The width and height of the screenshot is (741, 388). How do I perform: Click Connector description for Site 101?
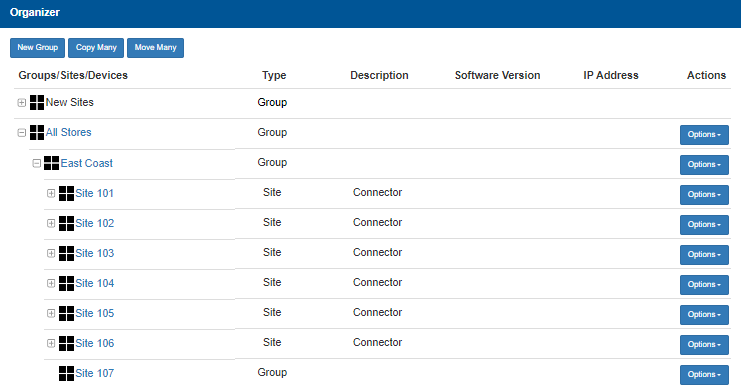377,192
